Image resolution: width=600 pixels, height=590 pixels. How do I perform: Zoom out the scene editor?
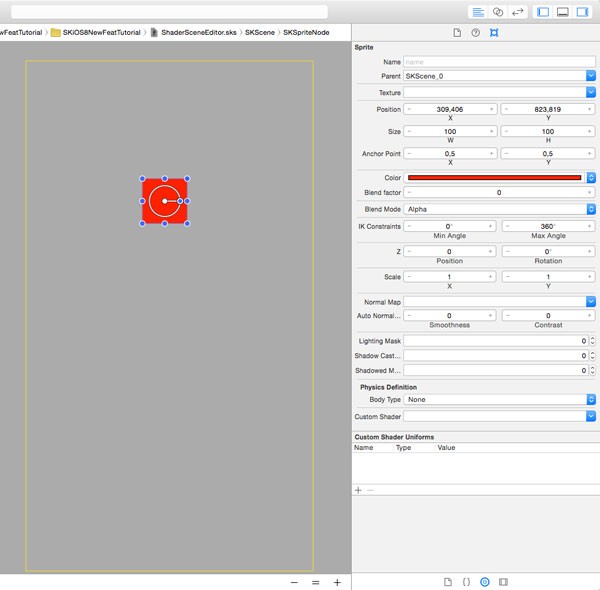coord(294,583)
